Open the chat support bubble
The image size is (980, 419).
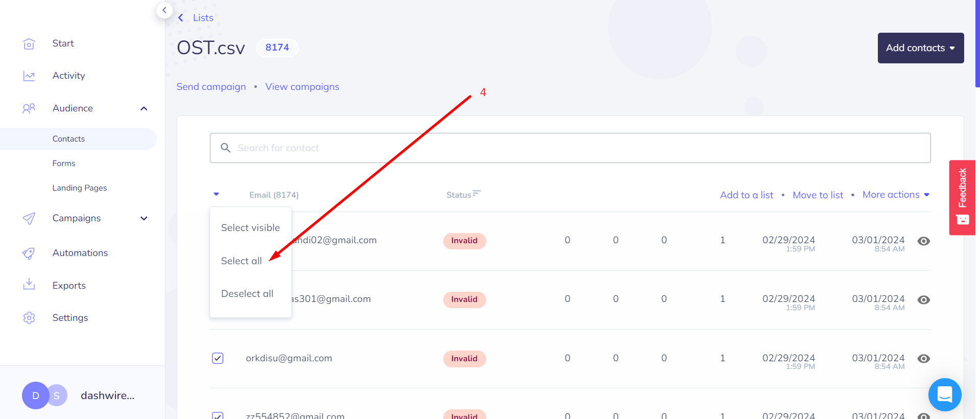pos(945,394)
